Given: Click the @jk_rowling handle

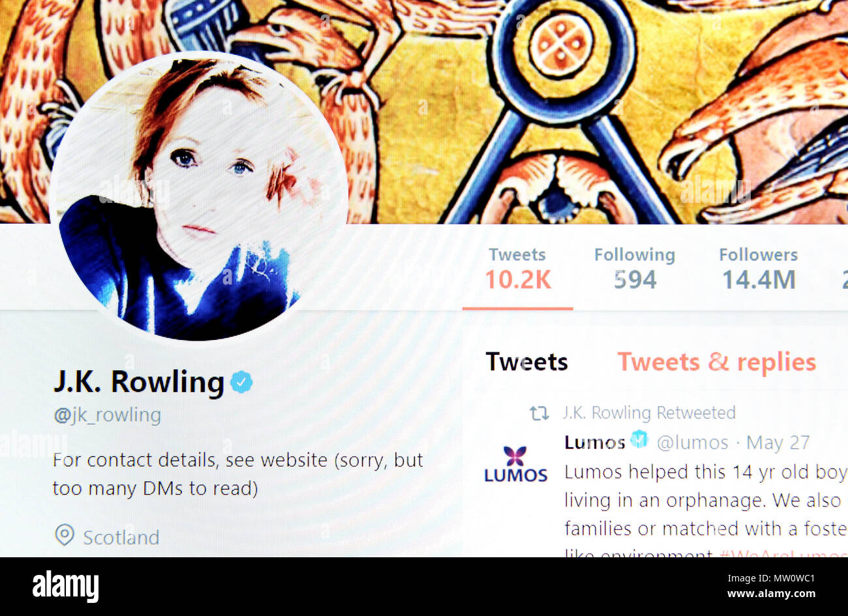Looking at the screenshot, I should (107, 415).
